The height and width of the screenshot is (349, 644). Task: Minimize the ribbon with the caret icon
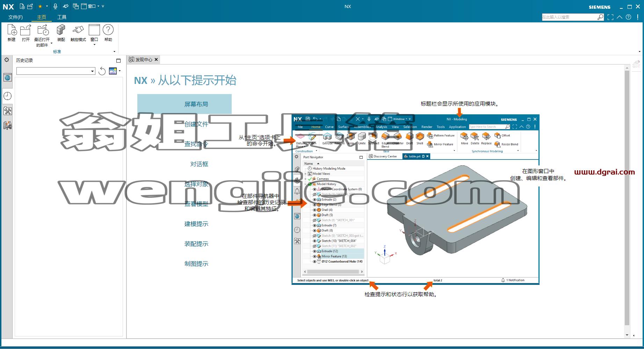620,17
